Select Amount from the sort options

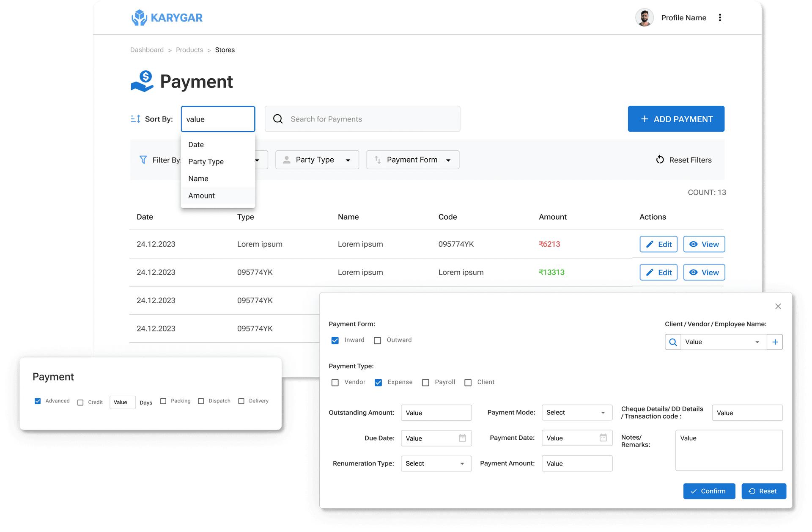[202, 196]
